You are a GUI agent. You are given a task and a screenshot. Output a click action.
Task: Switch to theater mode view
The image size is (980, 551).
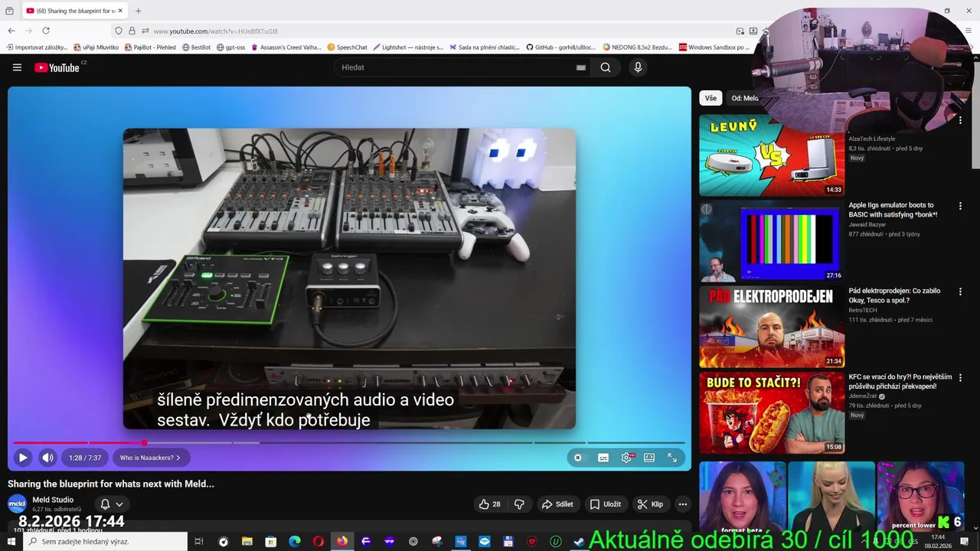649,458
